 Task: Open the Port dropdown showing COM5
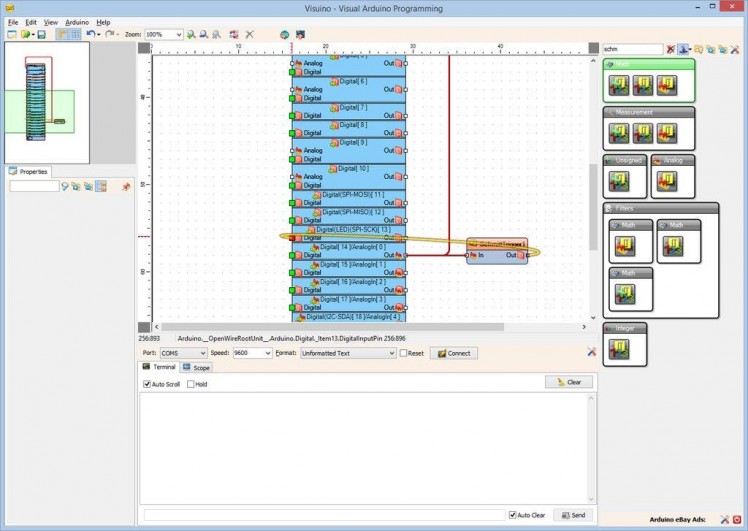tap(182, 353)
